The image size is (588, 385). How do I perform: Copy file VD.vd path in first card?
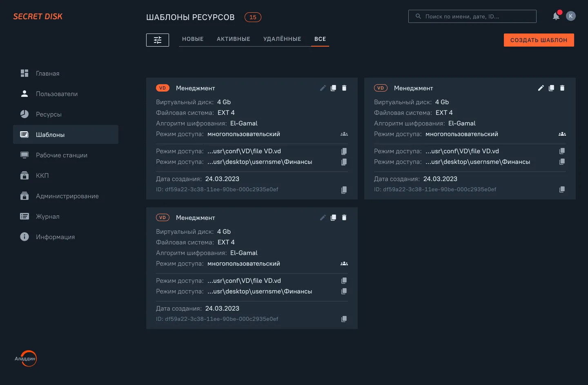tap(344, 151)
